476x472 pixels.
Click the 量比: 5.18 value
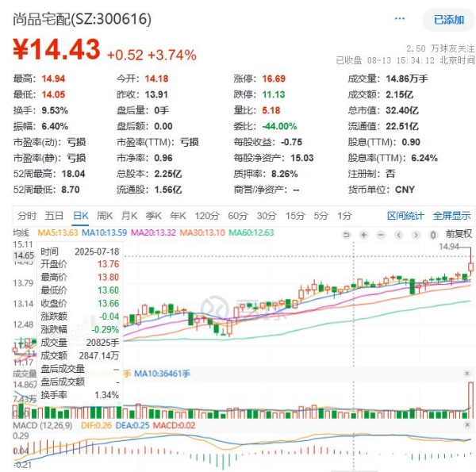click(271, 110)
